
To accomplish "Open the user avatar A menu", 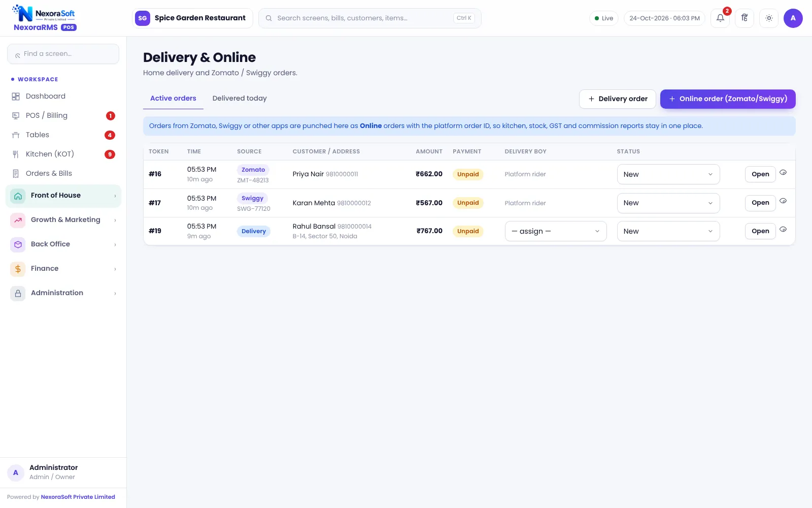I will click(x=793, y=18).
